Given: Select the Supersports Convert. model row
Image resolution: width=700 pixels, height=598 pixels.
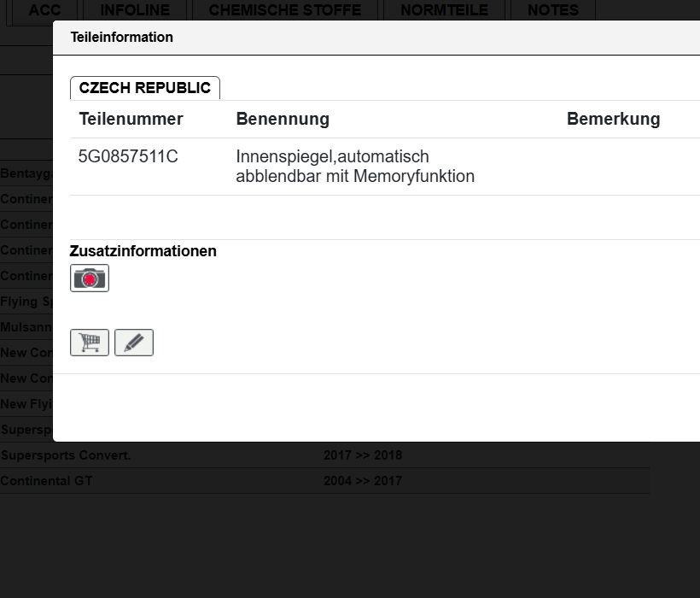Looking at the screenshot, I should (324, 455).
